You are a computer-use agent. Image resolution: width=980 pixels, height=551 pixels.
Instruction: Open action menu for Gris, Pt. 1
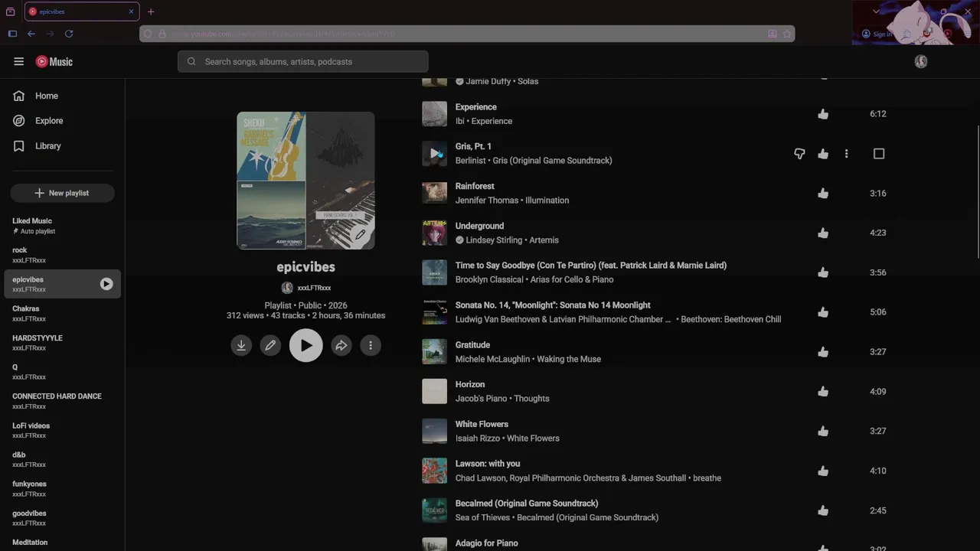point(846,154)
